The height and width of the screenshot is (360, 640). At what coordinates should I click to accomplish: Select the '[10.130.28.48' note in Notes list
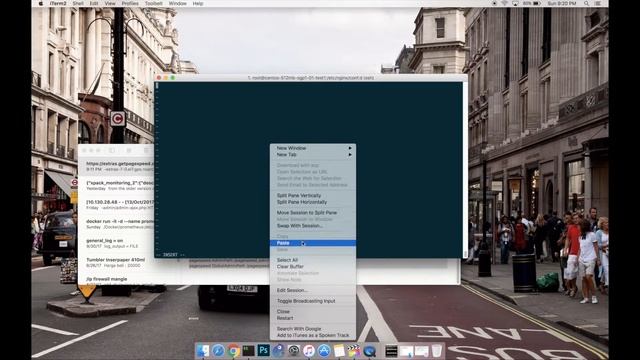[116, 204]
